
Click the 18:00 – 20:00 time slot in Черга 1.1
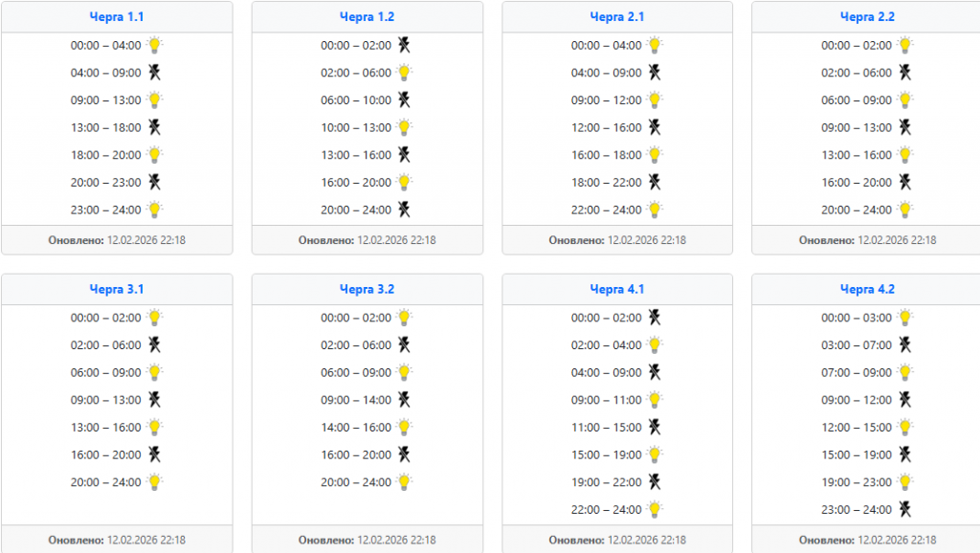105,155
